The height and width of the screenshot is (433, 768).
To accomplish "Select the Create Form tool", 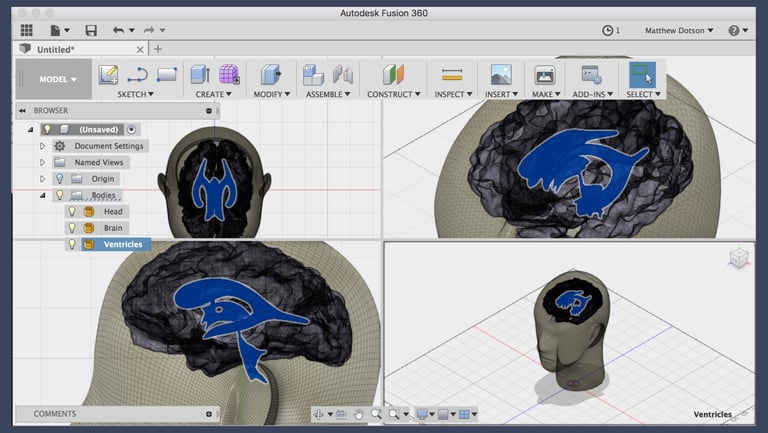I will click(229, 74).
